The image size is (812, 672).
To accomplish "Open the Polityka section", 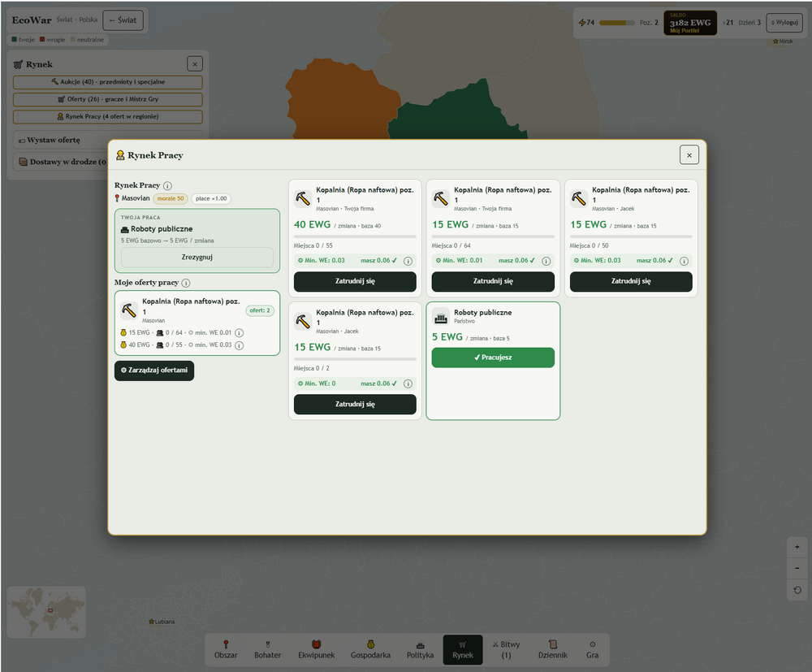I will click(x=420, y=650).
